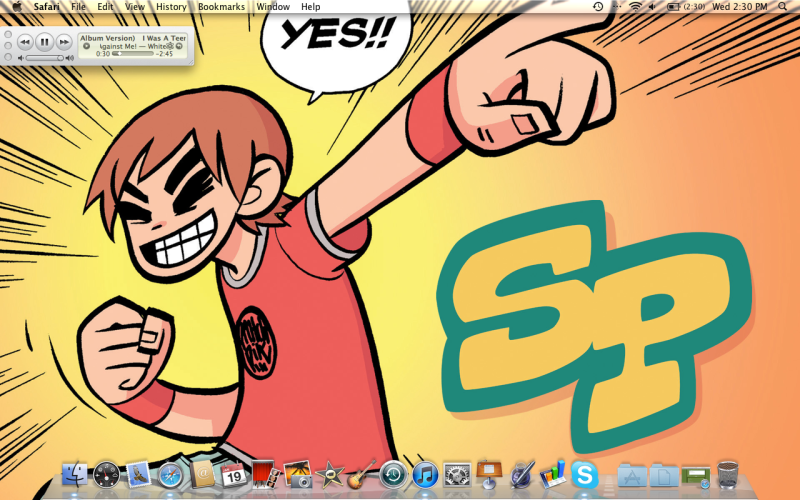Click the iTunes display arrow beside the time readout

tap(86, 46)
